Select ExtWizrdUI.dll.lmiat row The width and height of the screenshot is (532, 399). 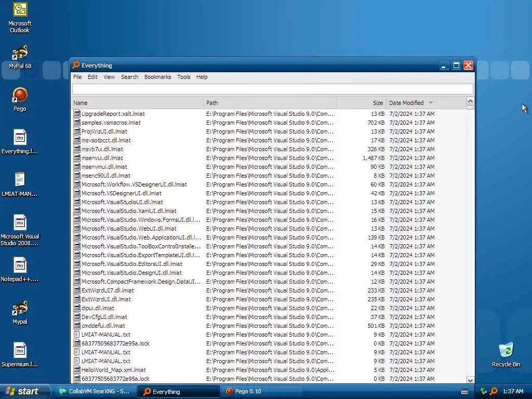(x=270, y=299)
